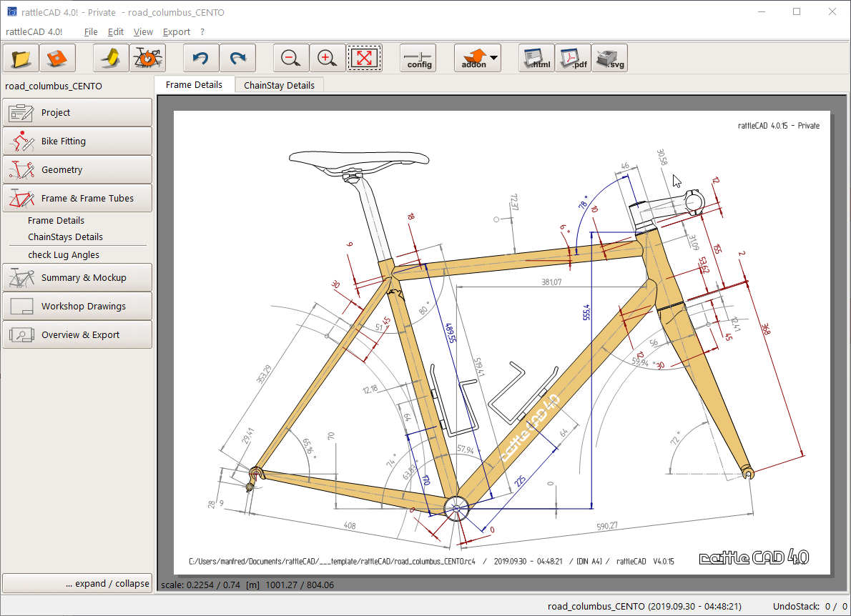Click the 353,29 seat stay dimension
Screen dimensions: 851x616
point(264,374)
